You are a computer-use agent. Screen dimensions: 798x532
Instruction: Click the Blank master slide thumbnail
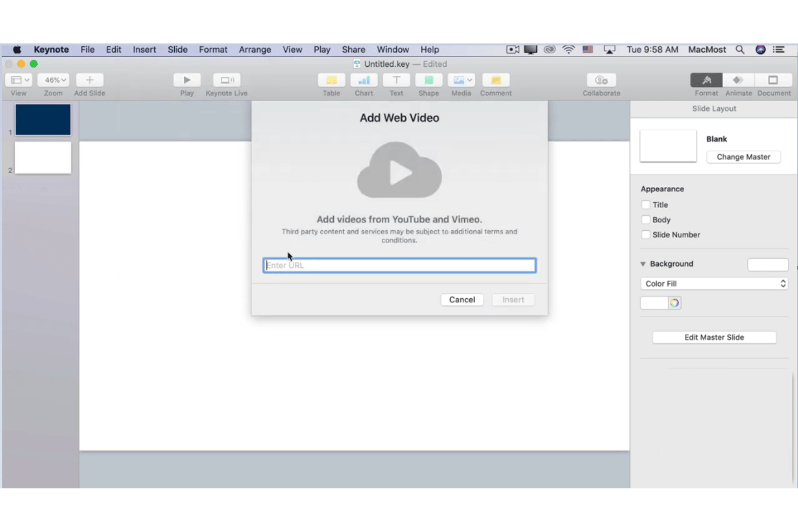pyautogui.click(x=668, y=146)
